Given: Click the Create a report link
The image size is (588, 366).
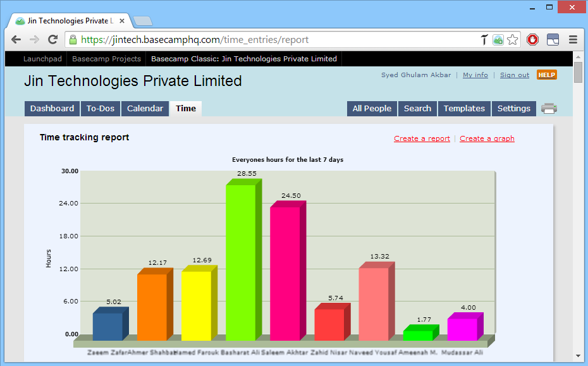Looking at the screenshot, I should coord(422,138).
